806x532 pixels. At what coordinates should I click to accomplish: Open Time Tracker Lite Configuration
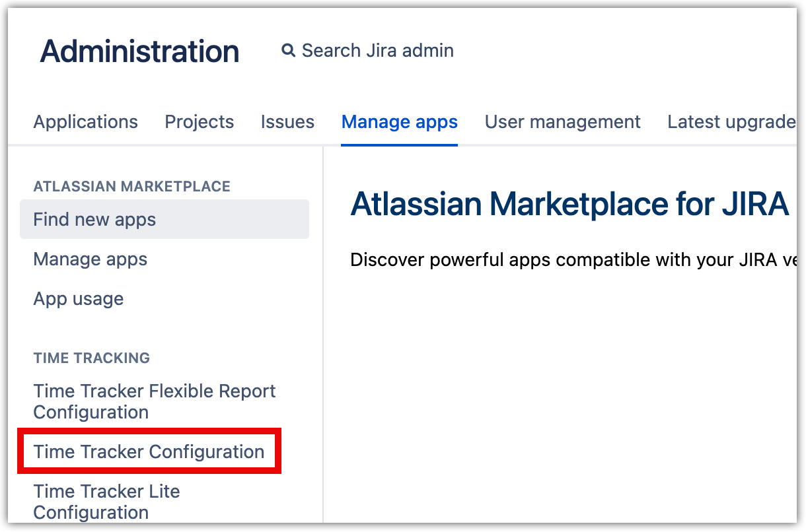pos(106,502)
